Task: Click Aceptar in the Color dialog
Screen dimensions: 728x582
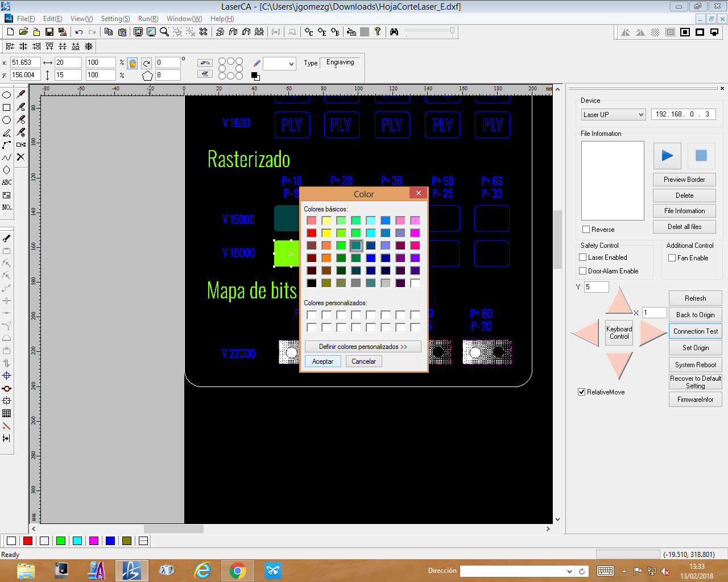Action: pos(323,361)
